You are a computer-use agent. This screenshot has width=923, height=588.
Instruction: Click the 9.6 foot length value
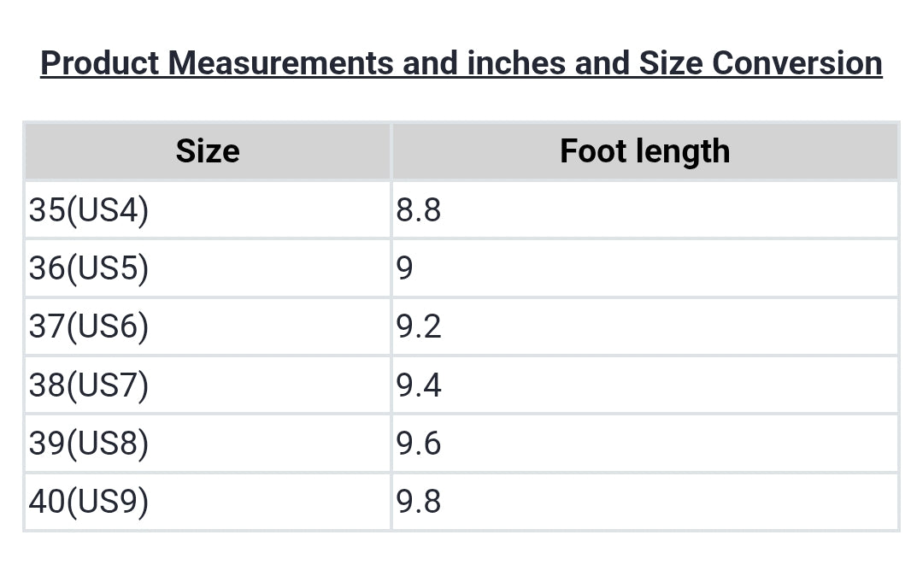[x=419, y=444]
